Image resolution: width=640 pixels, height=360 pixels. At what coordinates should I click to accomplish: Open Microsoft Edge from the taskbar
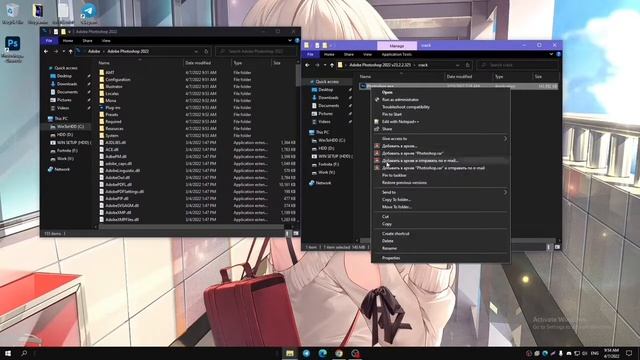click(x=322, y=353)
